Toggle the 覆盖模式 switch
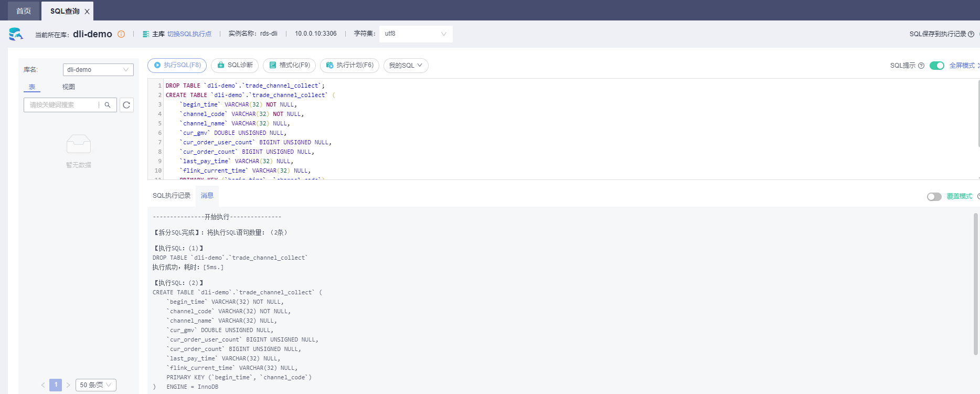The image size is (980, 394). [934, 197]
